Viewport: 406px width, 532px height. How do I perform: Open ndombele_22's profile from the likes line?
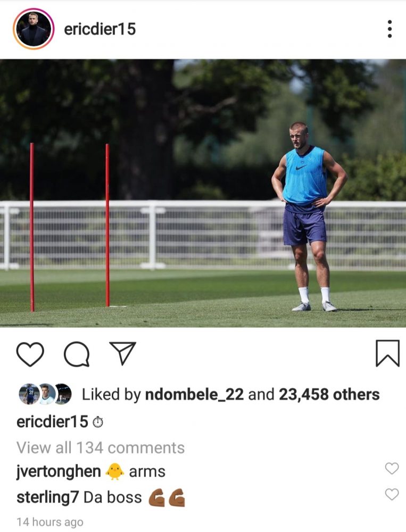[x=194, y=395]
